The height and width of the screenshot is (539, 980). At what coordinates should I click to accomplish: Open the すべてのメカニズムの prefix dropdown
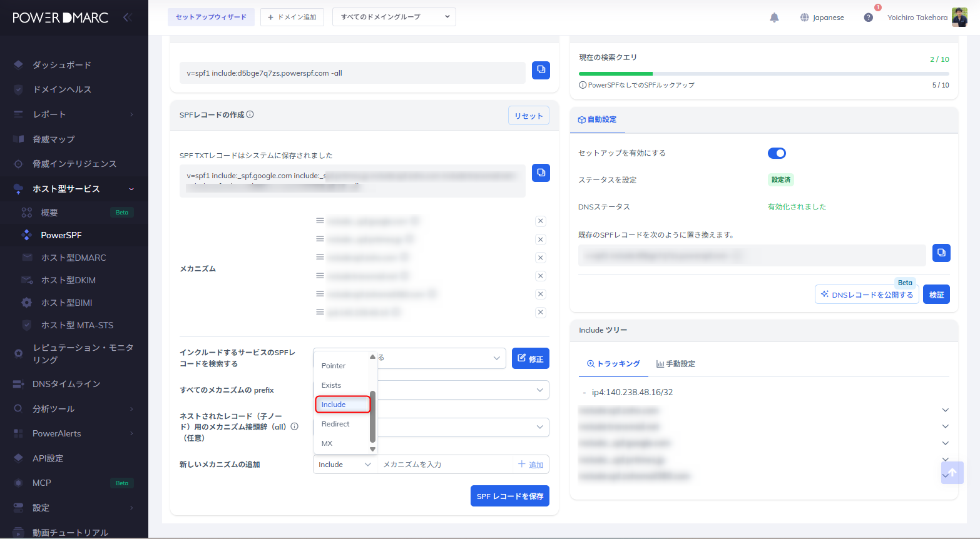431,390
